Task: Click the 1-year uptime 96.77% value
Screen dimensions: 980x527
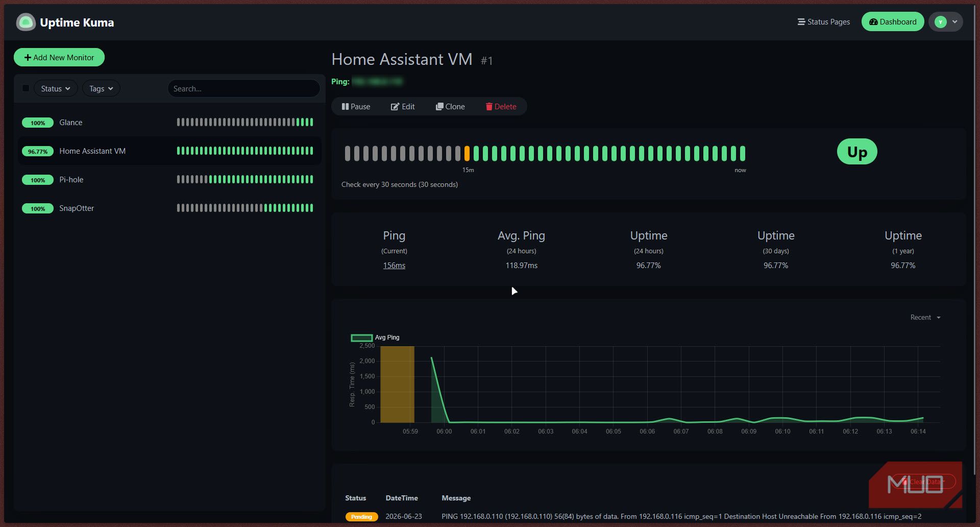Action: click(903, 266)
